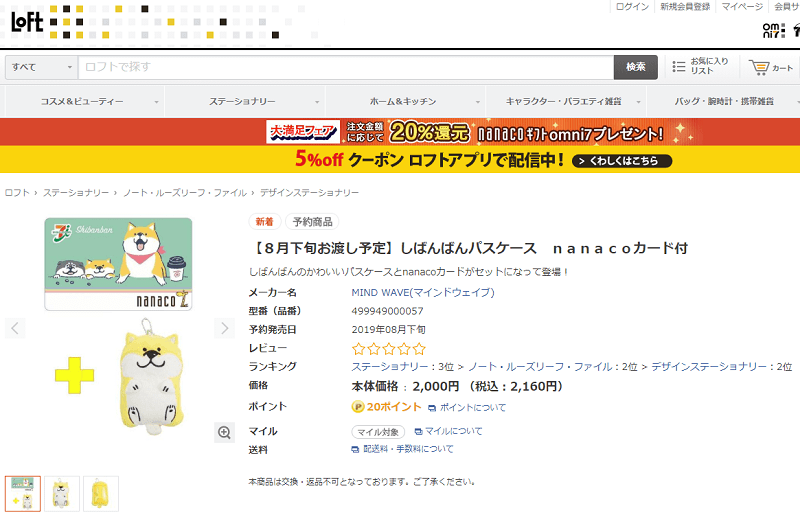This screenshot has width=800, height=528.
Task: Click the price 本体価格：2,000円
Action: pyautogui.click(x=405, y=387)
